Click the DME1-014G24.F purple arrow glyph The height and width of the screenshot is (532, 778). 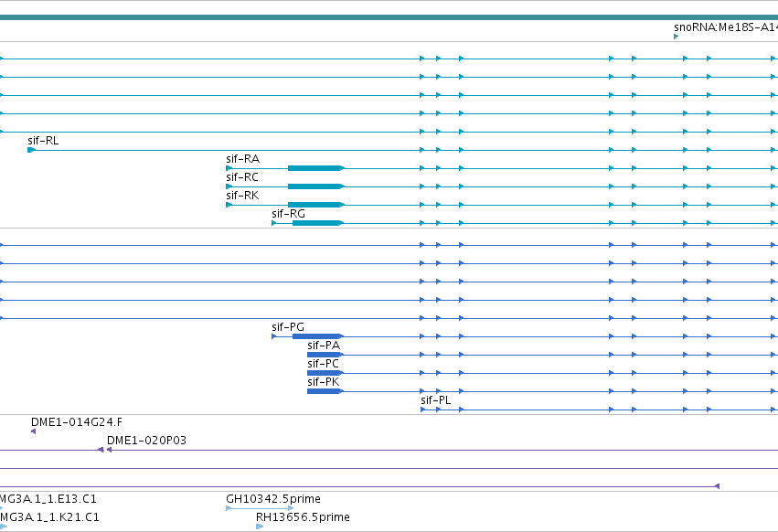click(33, 431)
